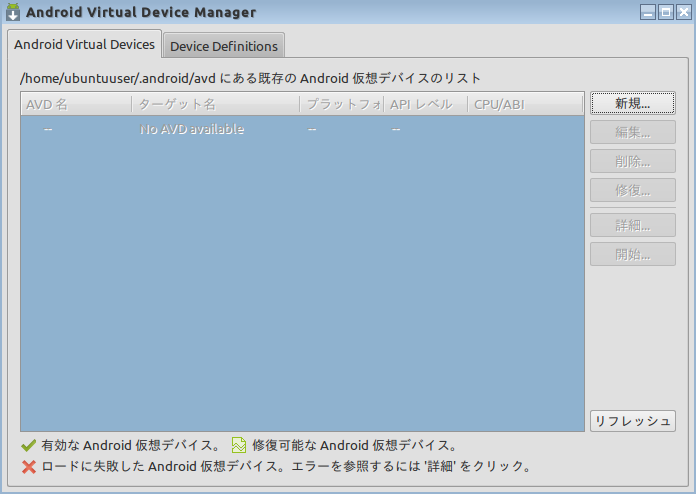Screen dimensions: 696x494
Task: Switch to Android Virtual Devices tab
Action: (x=84, y=44)
